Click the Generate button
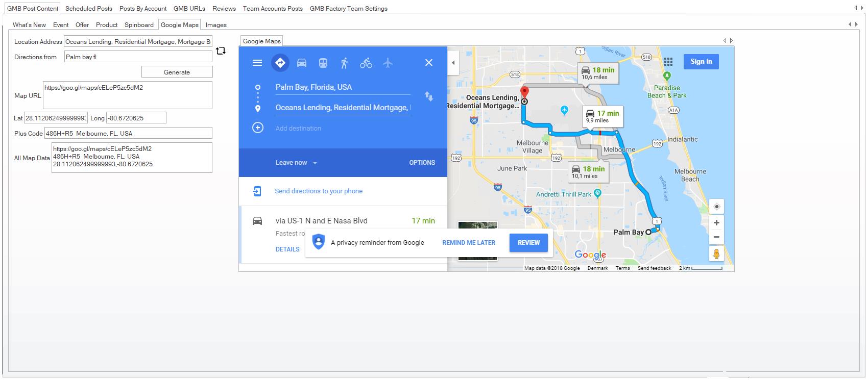Image resolution: width=868 pixels, height=380 pixels. [x=177, y=72]
